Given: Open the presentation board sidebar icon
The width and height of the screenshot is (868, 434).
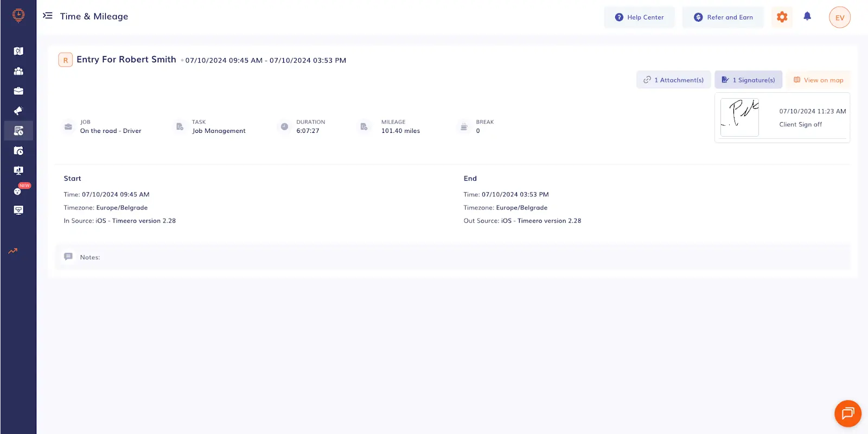Looking at the screenshot, I should point(18,170).
